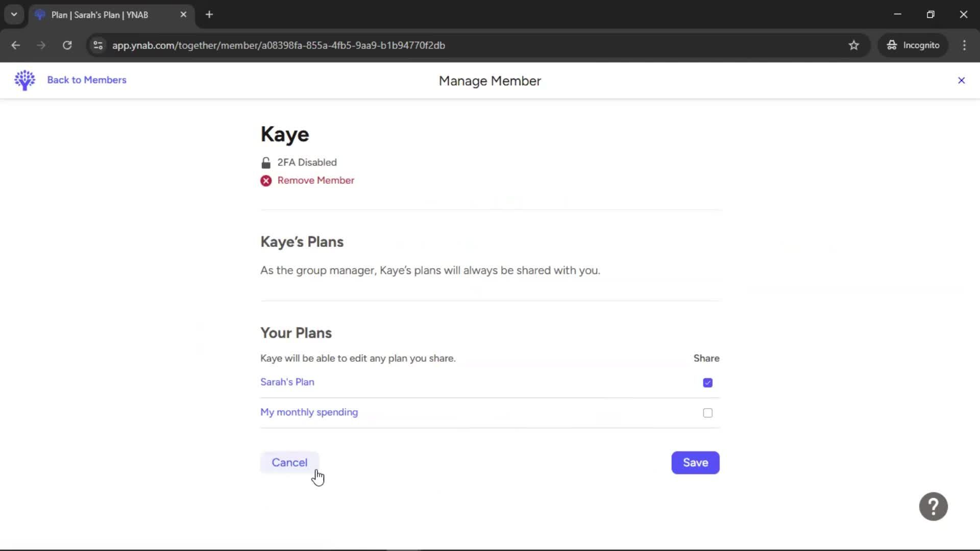The image size is (980, 551).
Task: Click the Manage Member title
Action: click(x=490, y=81)
